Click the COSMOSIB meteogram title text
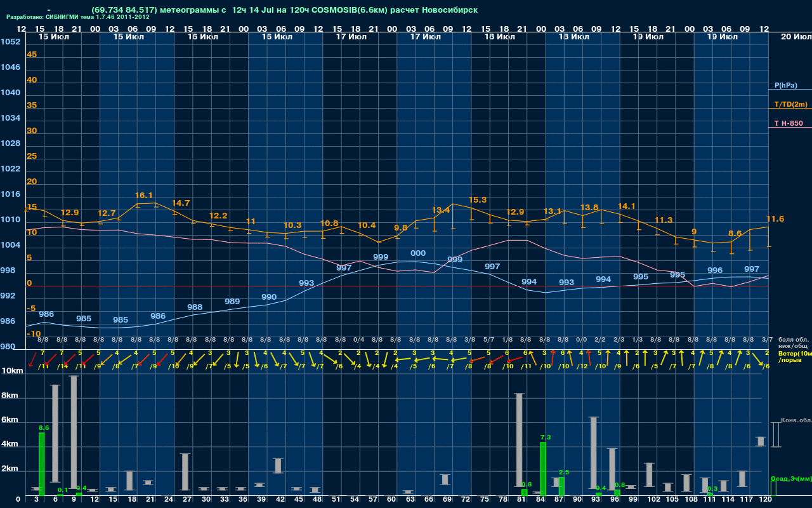This screenshot has width=812, height=508. 285,10
